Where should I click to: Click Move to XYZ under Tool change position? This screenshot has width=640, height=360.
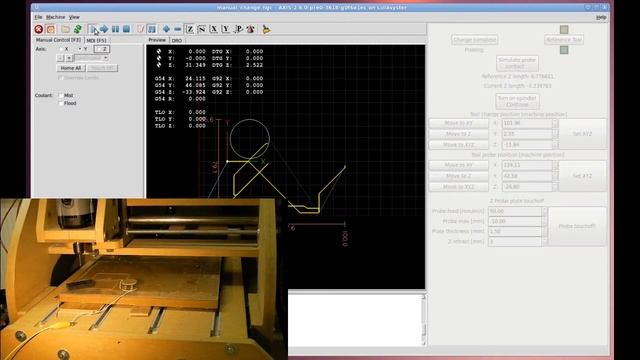click(458, 145)
